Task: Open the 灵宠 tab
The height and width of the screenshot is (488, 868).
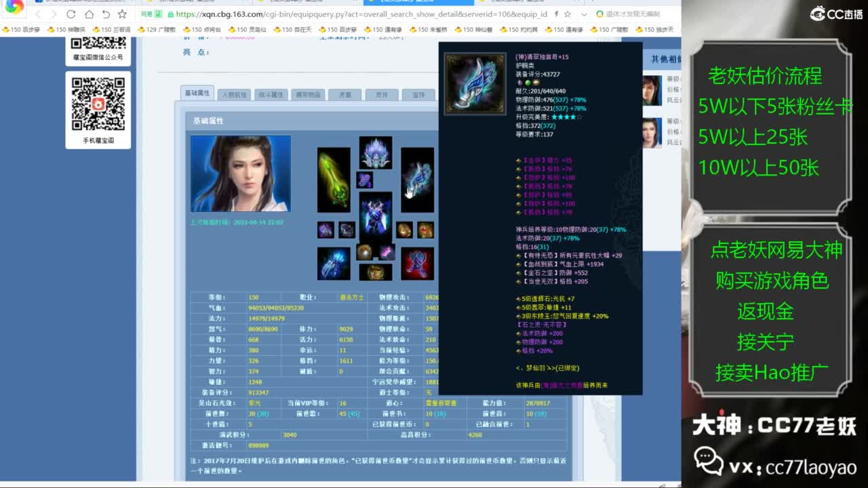Action: coord(382,95)
